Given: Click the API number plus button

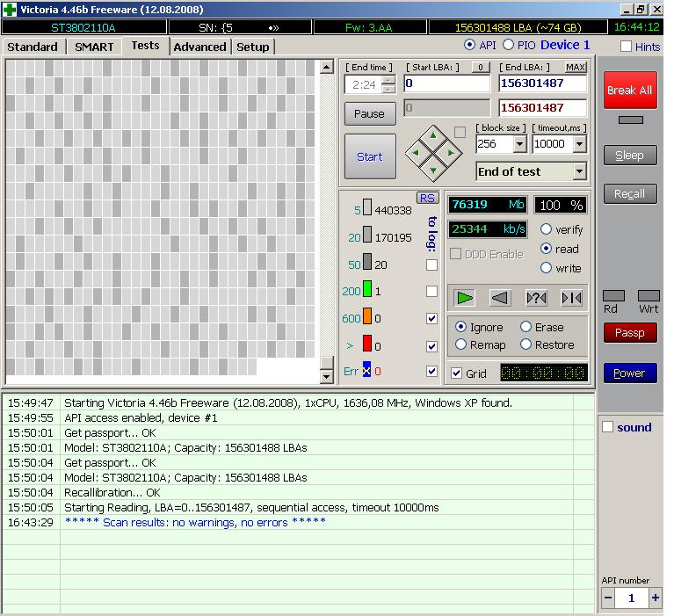Looking at the screenshot, I should click(x=655, y=598).
